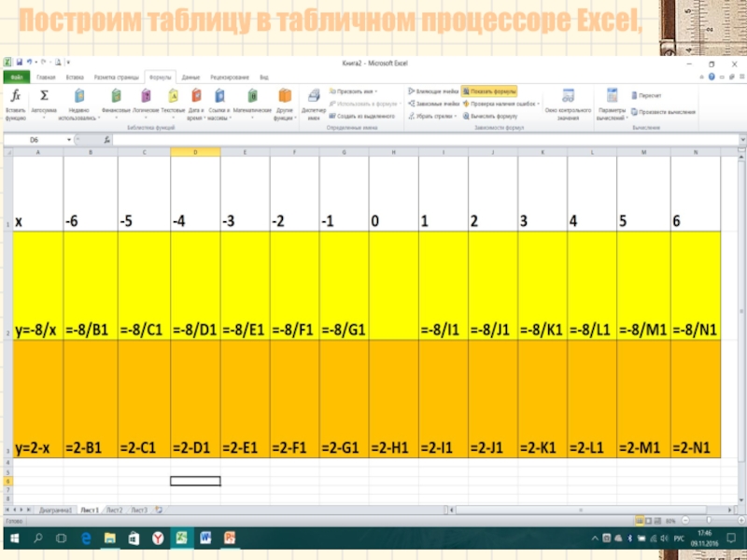The image size is (747, 560).
Task: Open the Watch Window (Окно контрольного значения)
Action: (x=567, y=101)
